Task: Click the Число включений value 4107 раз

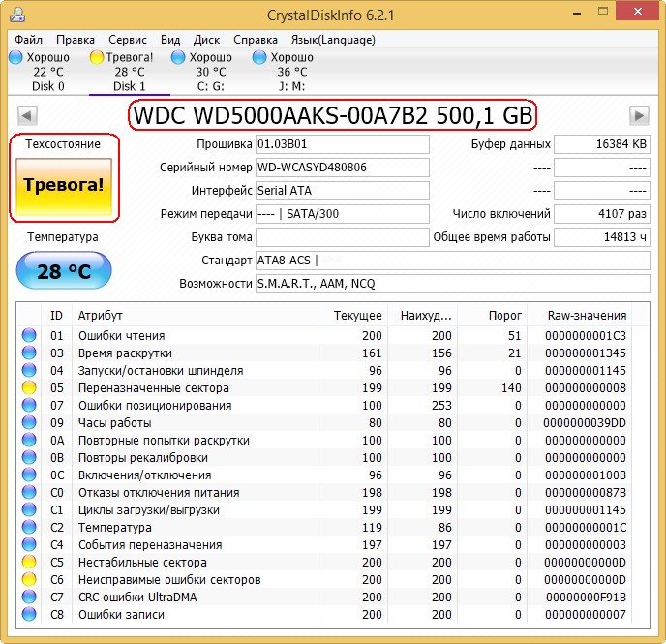Action: click(602, 214)
